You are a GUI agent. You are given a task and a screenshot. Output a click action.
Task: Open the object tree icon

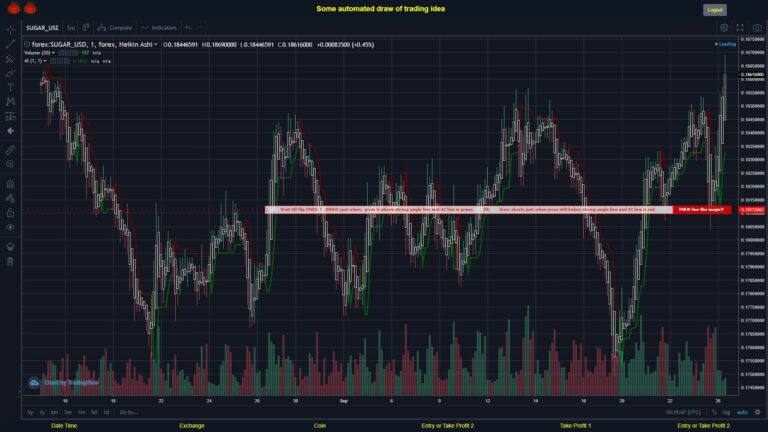click(10, 246)
